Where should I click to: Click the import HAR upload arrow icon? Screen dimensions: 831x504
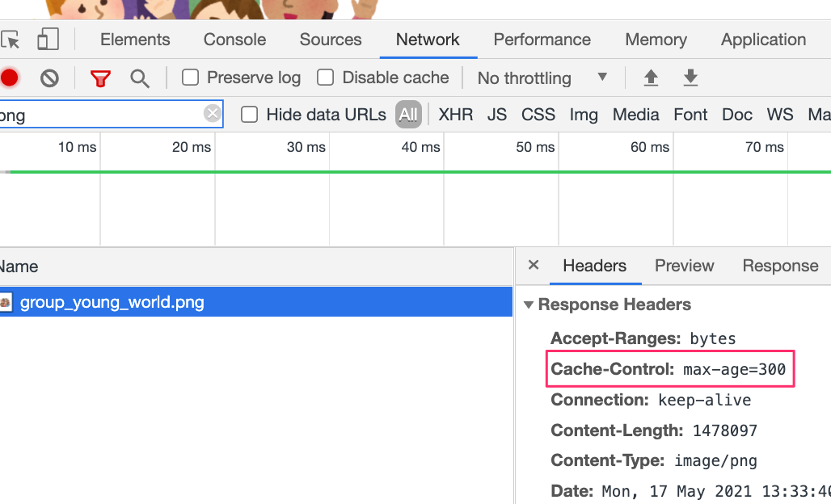(651, 78)
